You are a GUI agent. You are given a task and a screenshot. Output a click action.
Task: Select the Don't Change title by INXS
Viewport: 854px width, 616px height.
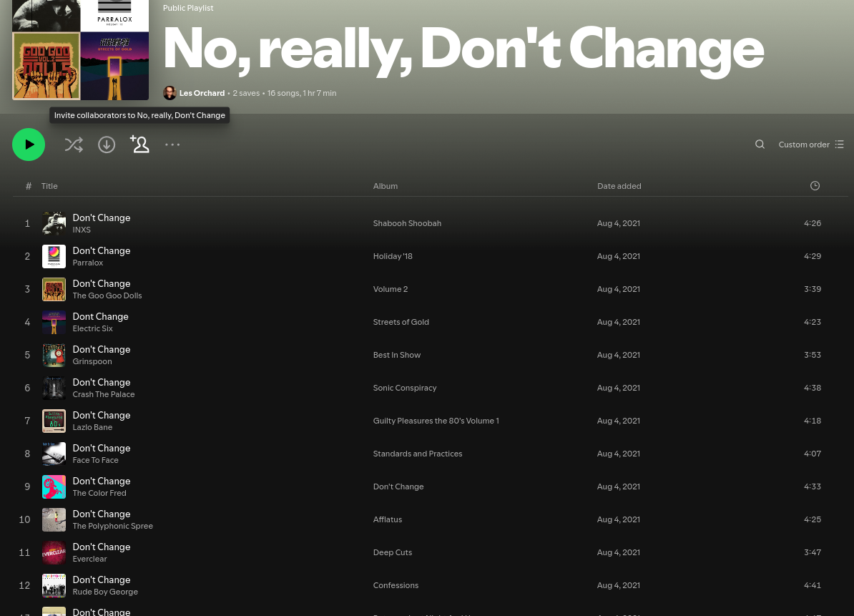102,218
